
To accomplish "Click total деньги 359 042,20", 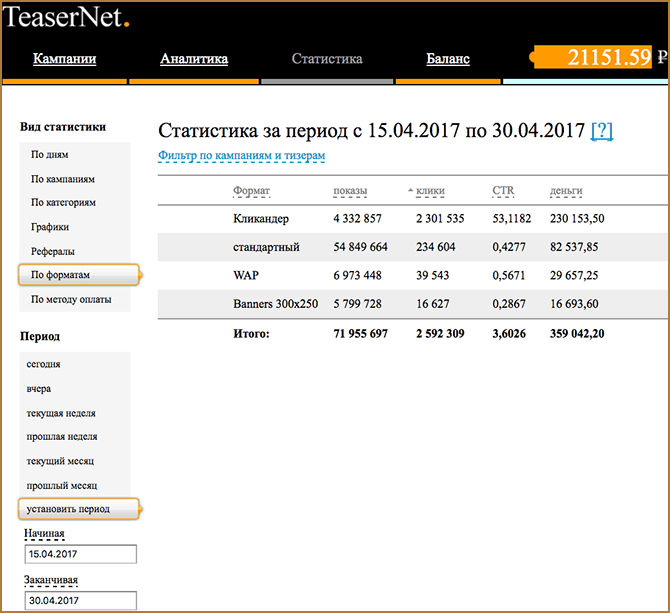I will coord(577,334).
